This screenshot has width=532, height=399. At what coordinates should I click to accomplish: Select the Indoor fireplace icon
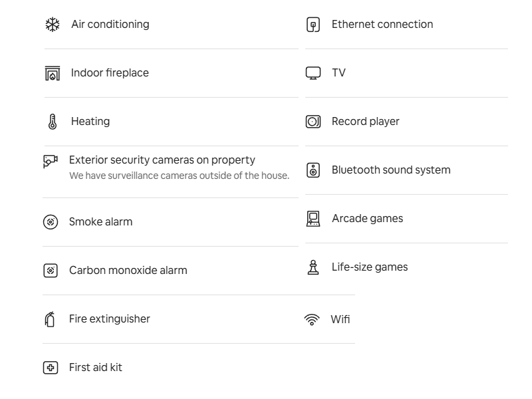[x=53, y=73]
